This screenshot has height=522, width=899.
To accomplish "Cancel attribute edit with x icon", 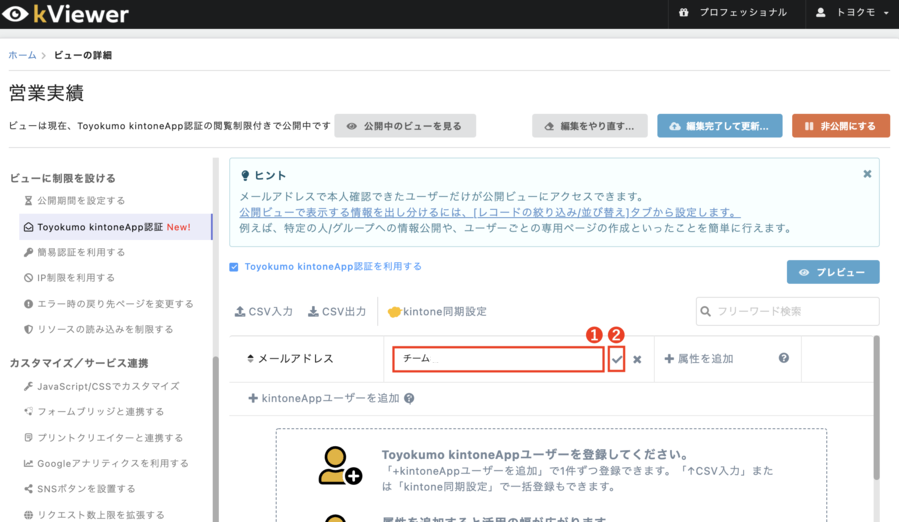I will click(x=637, y=360).
